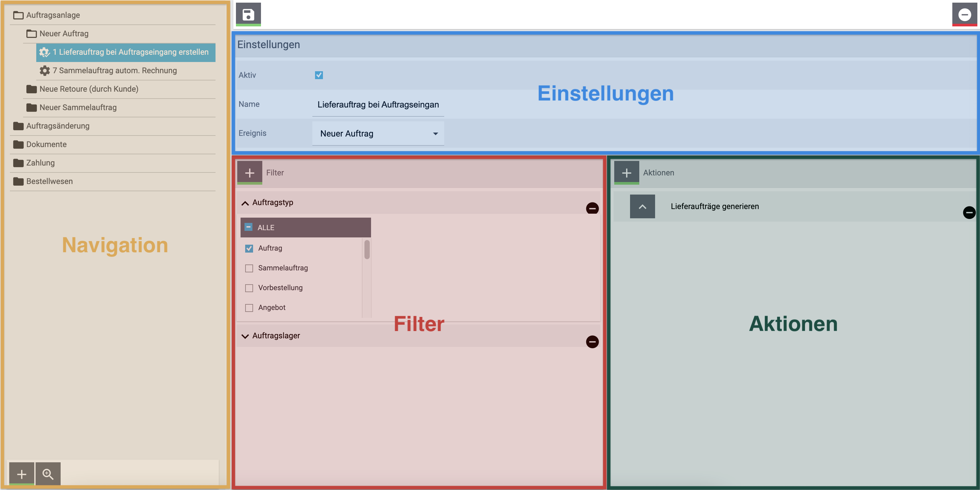Click the plus icon to add action

(x=626, y=173)
